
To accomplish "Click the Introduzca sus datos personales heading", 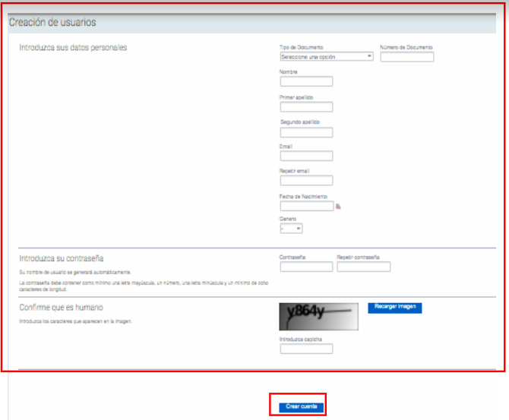I will click(73, 48).
